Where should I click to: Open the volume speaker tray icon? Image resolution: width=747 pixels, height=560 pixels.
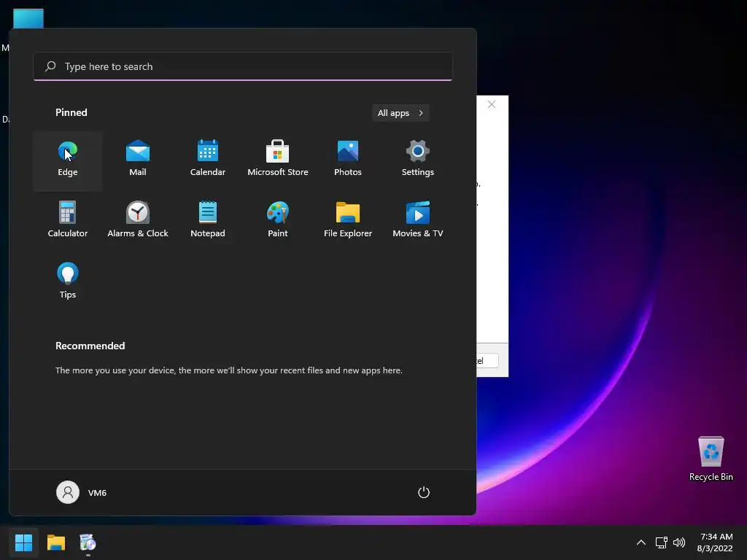tap(679, 542)
